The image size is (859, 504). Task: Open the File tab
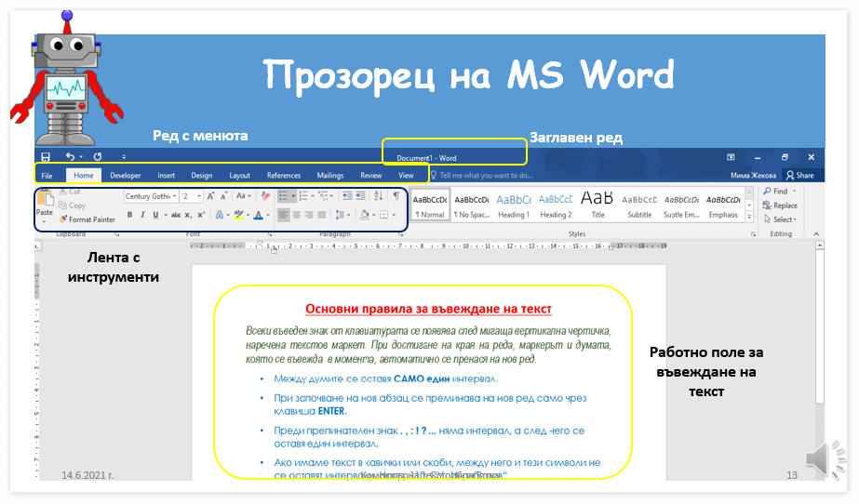point(47,176)
